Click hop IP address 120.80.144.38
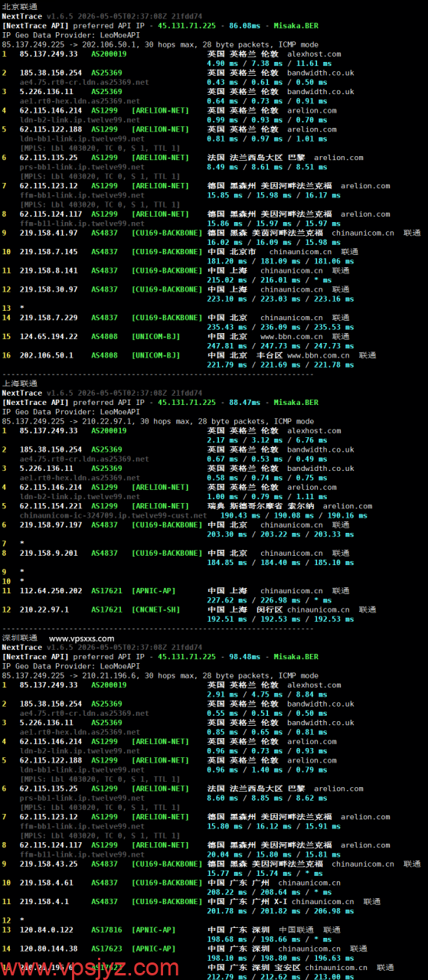428x980 pixels. click(49, 949)
